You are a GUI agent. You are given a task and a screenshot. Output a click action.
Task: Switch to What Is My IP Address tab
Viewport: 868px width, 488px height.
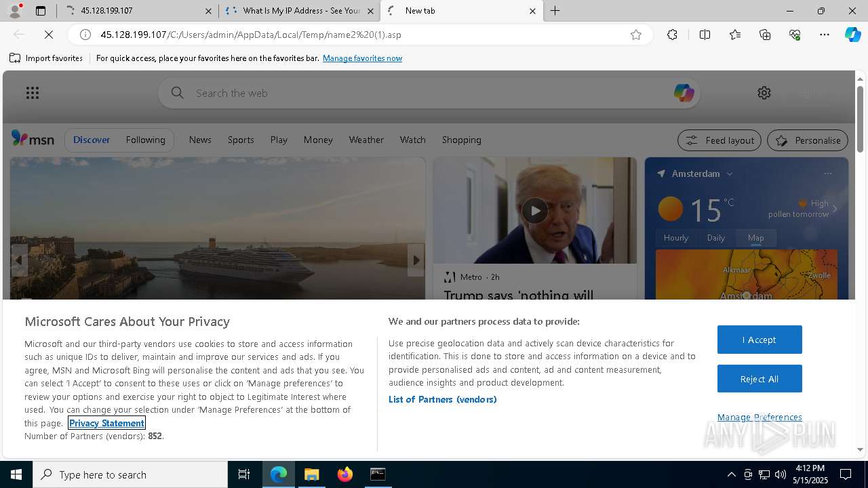click(299, 11)
